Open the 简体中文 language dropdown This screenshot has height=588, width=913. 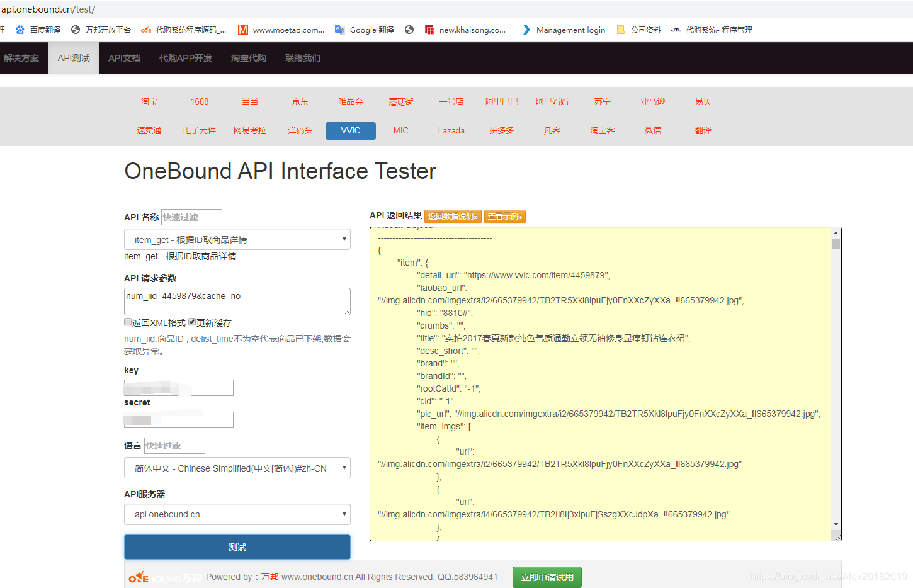(x=237, y=468)
